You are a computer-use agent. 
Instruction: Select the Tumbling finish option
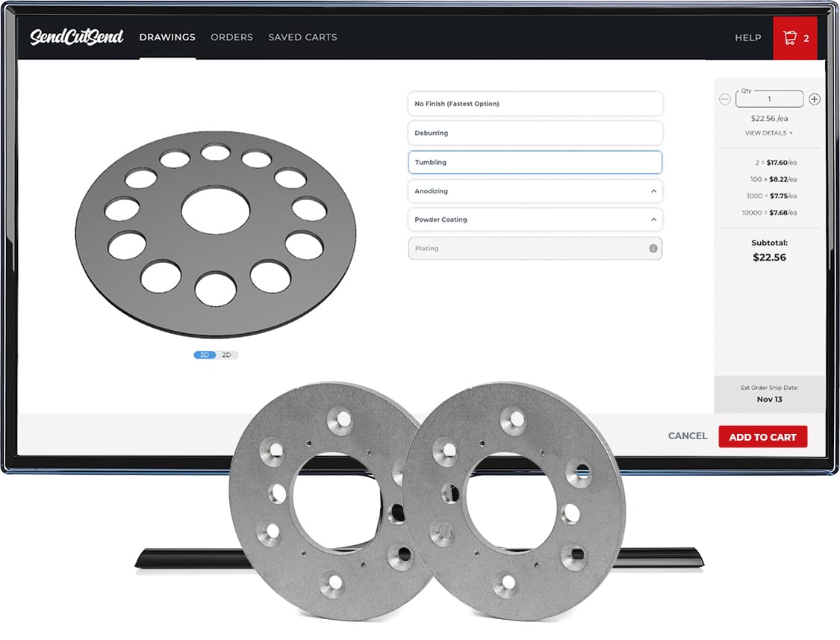point(535,162)
